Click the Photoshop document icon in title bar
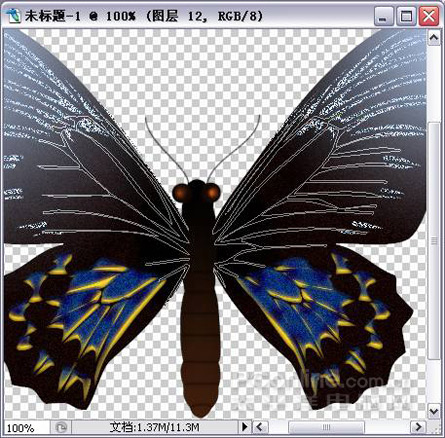Screen dimensions: 445x438 [13, 16]
